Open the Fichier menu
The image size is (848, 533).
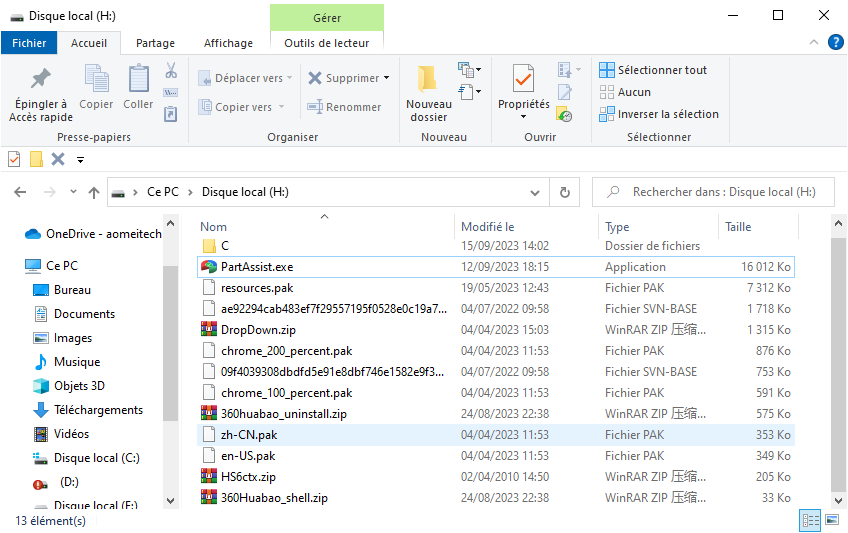click(x=29, y=43)
